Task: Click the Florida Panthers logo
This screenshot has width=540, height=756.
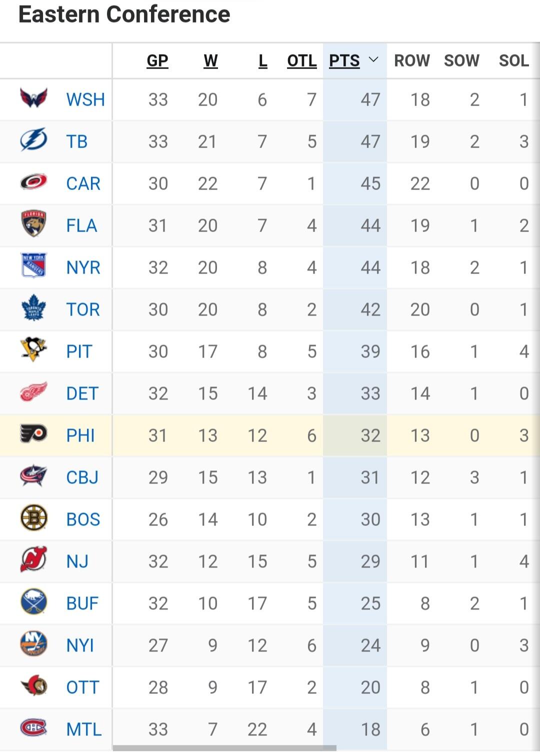Action: pyautogui.click(x=33, y=224)
